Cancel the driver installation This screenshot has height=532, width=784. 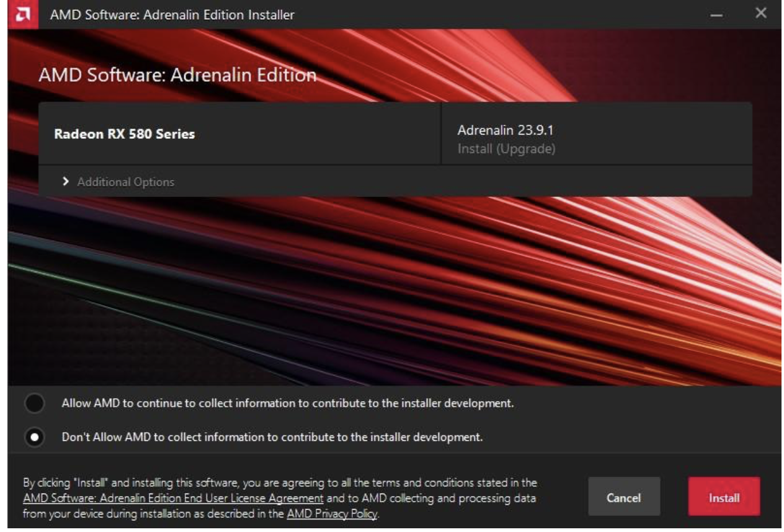click(x=625, y=496)
